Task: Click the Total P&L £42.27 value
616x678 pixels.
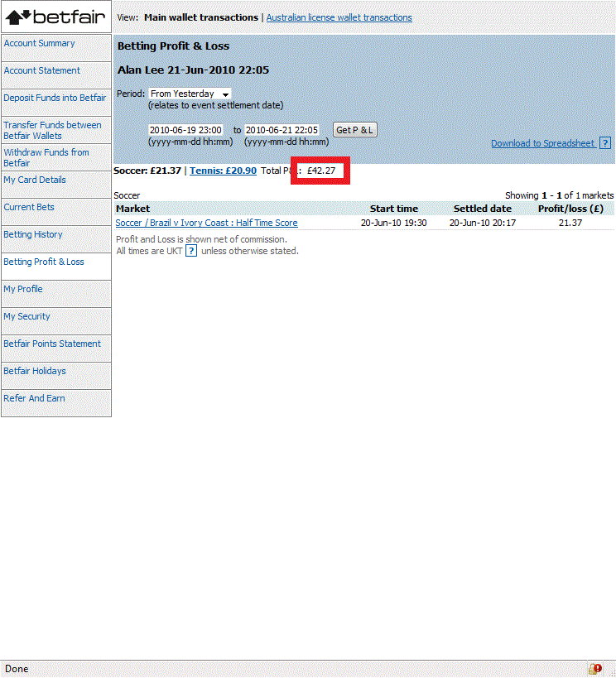Action: pyautogui.click(x=321, y=171)
